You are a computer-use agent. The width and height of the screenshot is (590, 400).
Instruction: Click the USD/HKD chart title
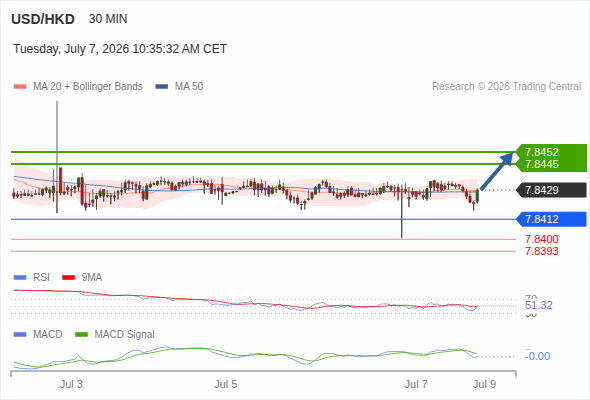pos(43,19)
